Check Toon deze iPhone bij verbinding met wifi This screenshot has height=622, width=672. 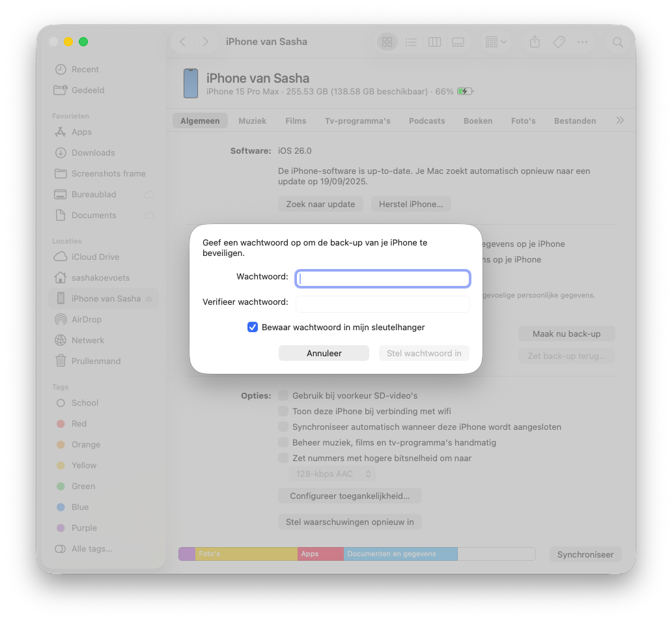[283, 411]
